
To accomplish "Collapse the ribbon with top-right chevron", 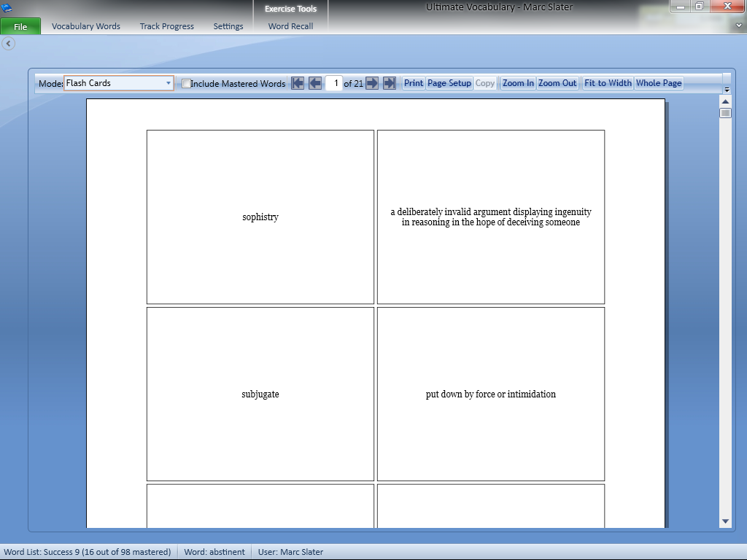I will 739,26.
